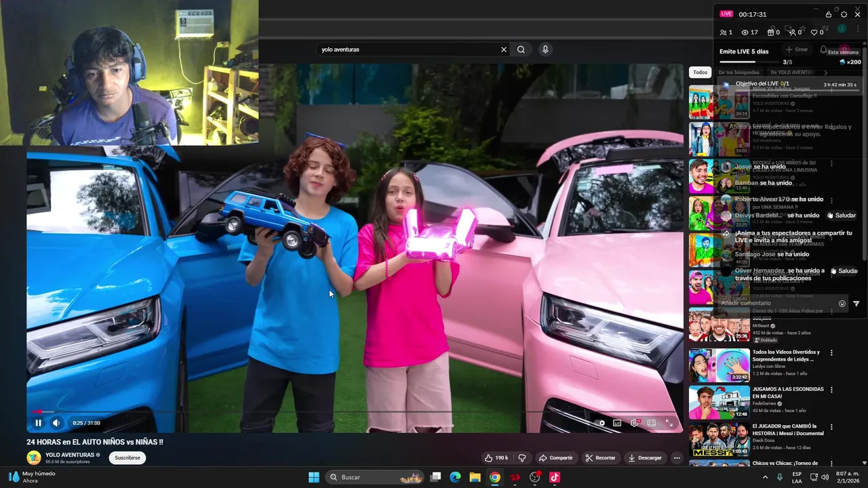Open 'JUGAMOS A LAS ESCONDIDAS EN MI CASA!' title
868x488 pixels.
coord(788,392)
